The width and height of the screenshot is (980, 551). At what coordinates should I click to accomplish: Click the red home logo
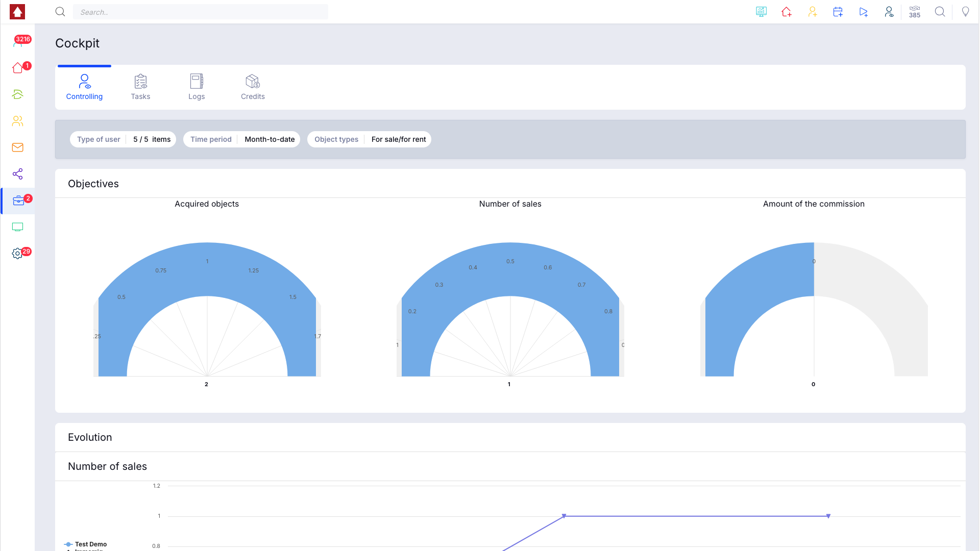point(17,12)
